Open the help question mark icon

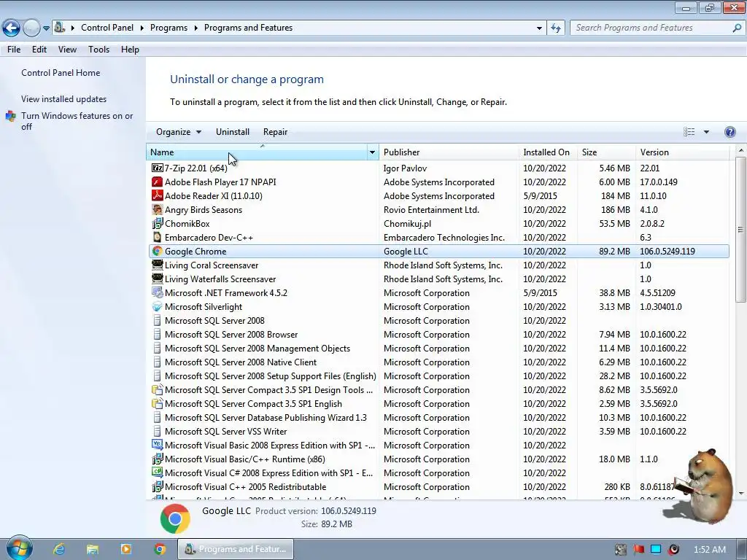tap(729, 132)
